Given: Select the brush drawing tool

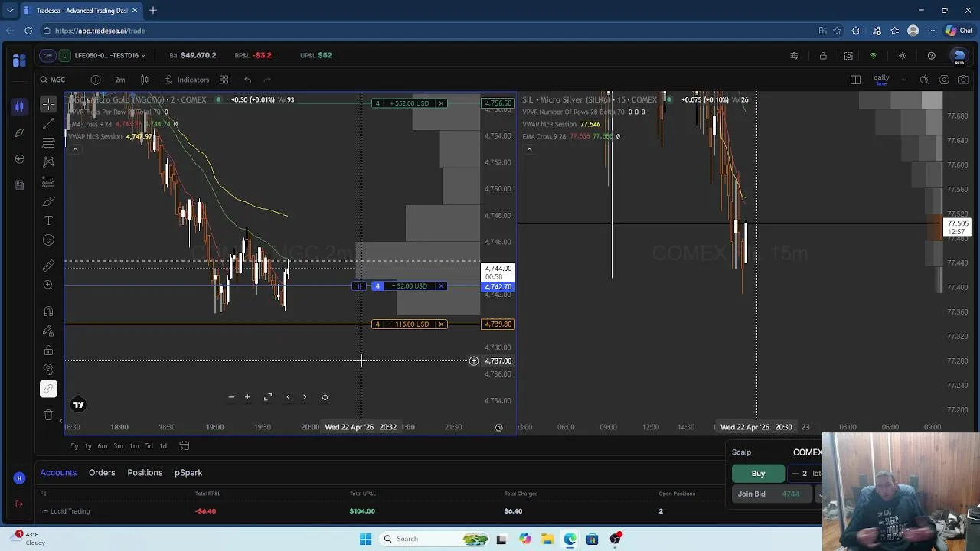Looking at the screenshot, I should [x=48, y=201].
